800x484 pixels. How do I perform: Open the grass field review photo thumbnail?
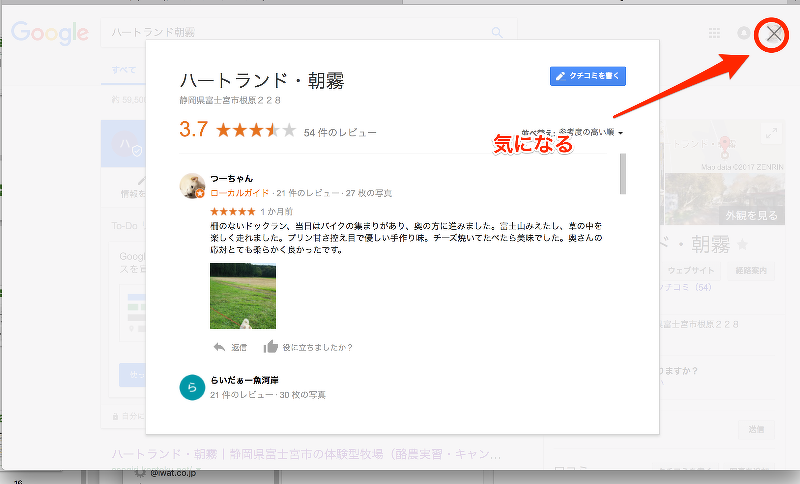point(243,296)
